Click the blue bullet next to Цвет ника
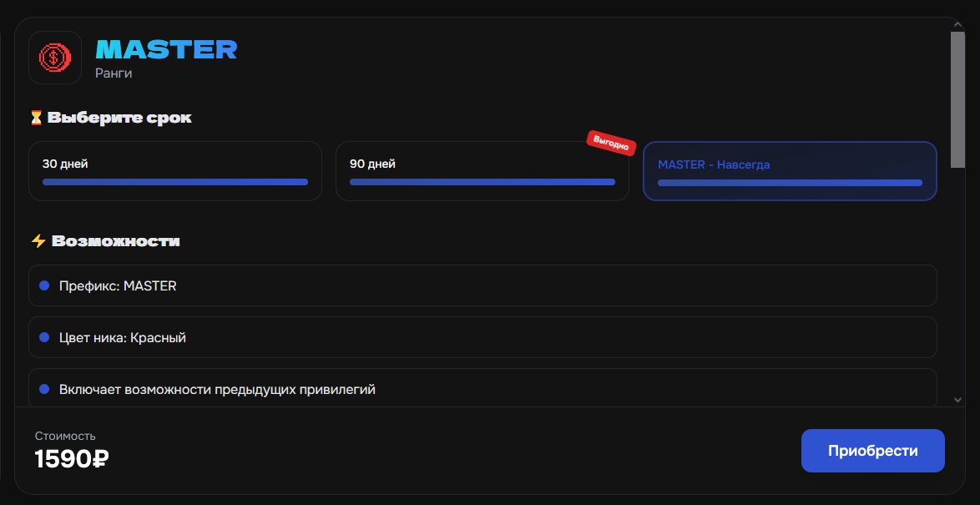 tap(44, 337)
